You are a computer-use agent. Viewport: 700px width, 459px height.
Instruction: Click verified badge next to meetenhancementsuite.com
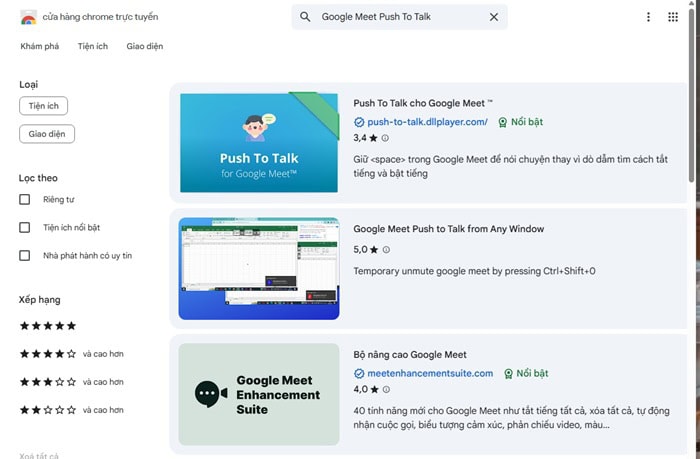click(x=359, y=373)
